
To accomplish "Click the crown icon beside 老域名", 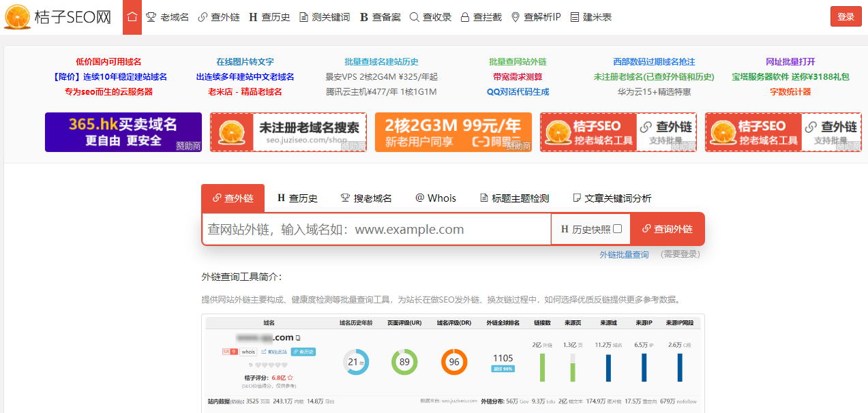I will [x=152, y=16].
